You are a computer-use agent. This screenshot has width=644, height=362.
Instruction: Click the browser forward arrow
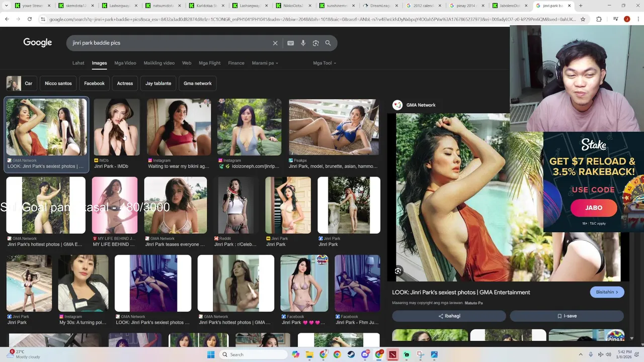tap(18, 19)
